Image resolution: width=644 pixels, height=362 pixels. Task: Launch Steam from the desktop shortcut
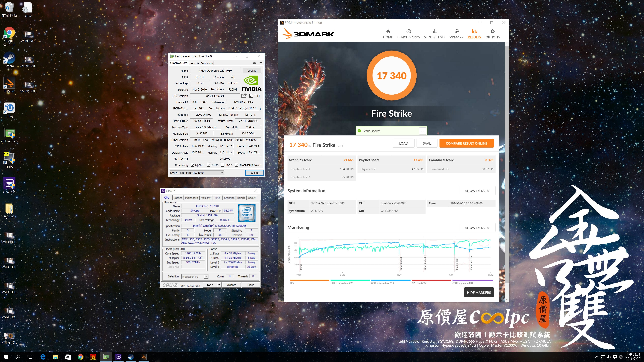point(9,60)
